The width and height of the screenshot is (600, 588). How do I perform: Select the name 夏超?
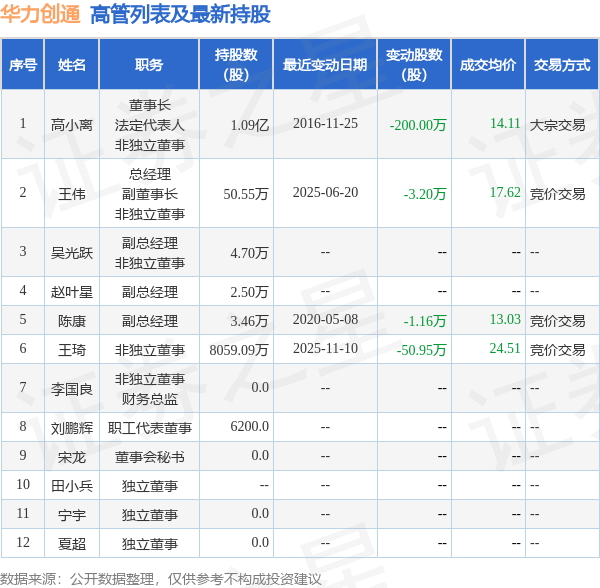tap(72, 544)
